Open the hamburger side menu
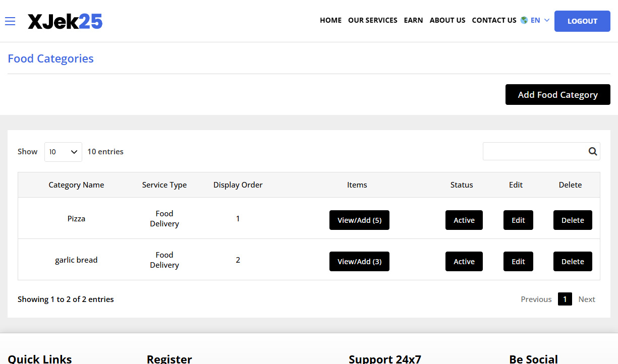 [x=10, y=21]
